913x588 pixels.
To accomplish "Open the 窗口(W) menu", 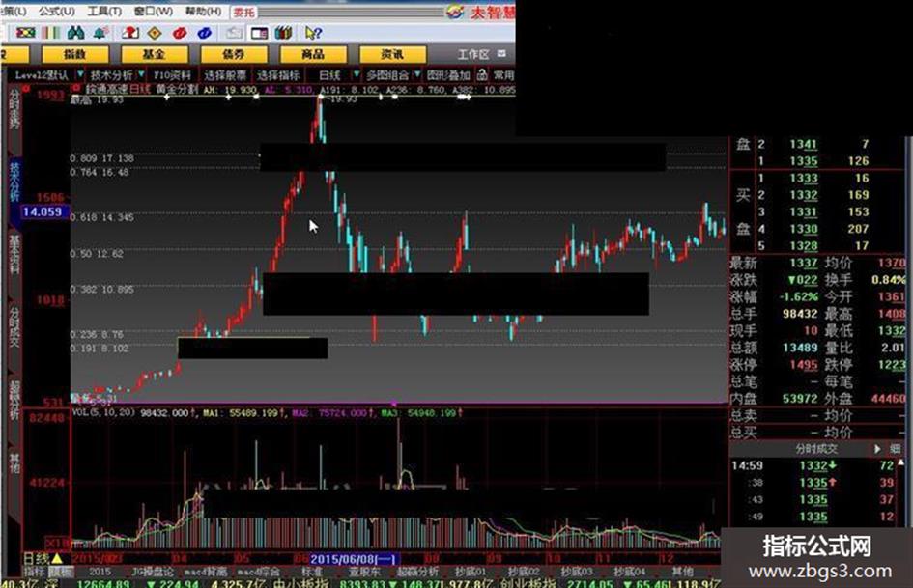I will (x=154, y=11).
